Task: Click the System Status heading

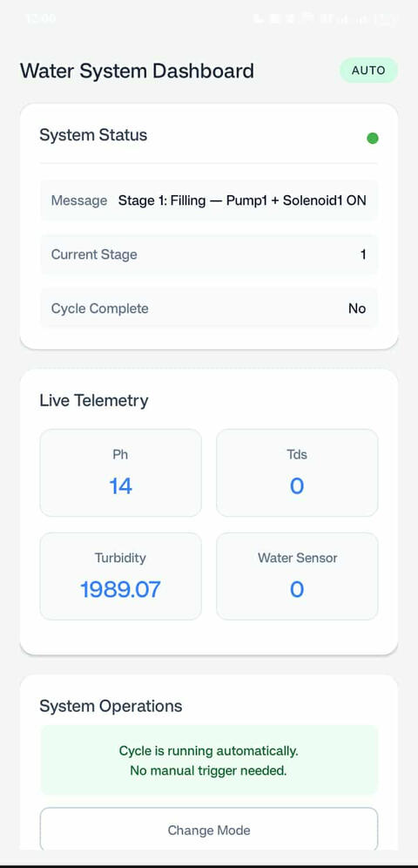Action: click(93, 135)
